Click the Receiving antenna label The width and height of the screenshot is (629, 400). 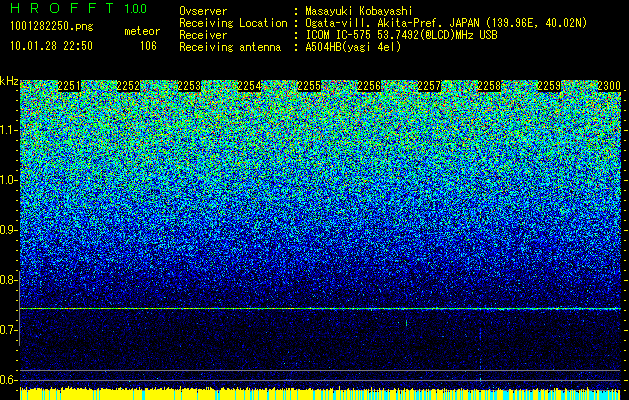[x=230, y=47]
